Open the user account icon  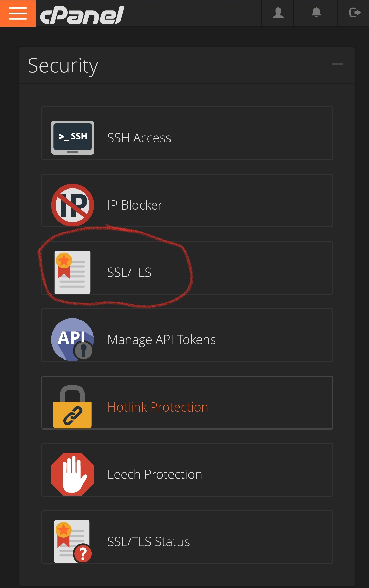(278, 13)
